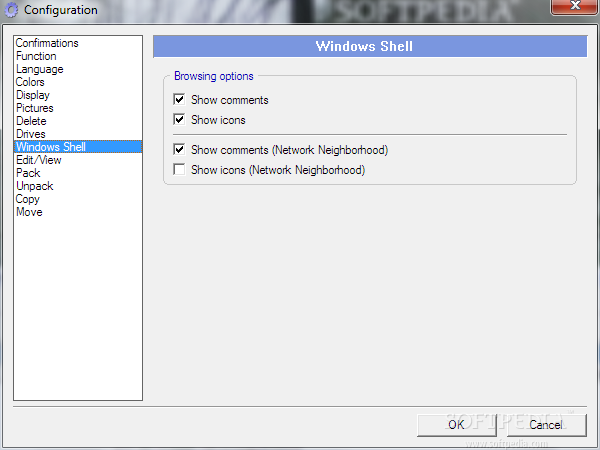Open the Copy category
Image resolution: width=600 pixels, height=450 pixels.
coord(78,199)
